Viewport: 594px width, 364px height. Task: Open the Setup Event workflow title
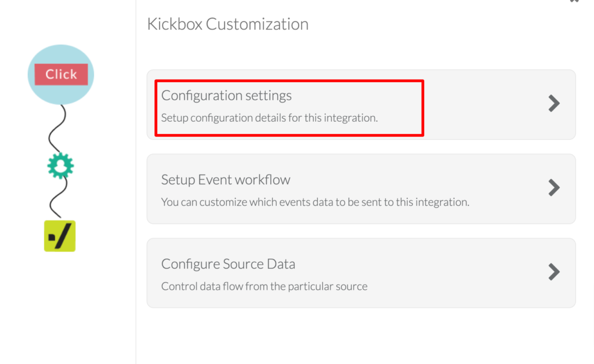point(226,180)
